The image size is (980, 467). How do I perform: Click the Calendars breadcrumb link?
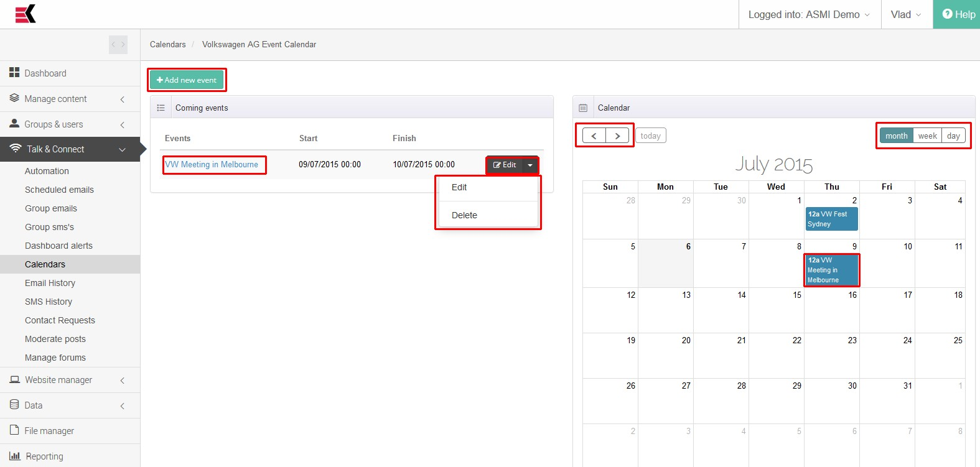point(168,45)
